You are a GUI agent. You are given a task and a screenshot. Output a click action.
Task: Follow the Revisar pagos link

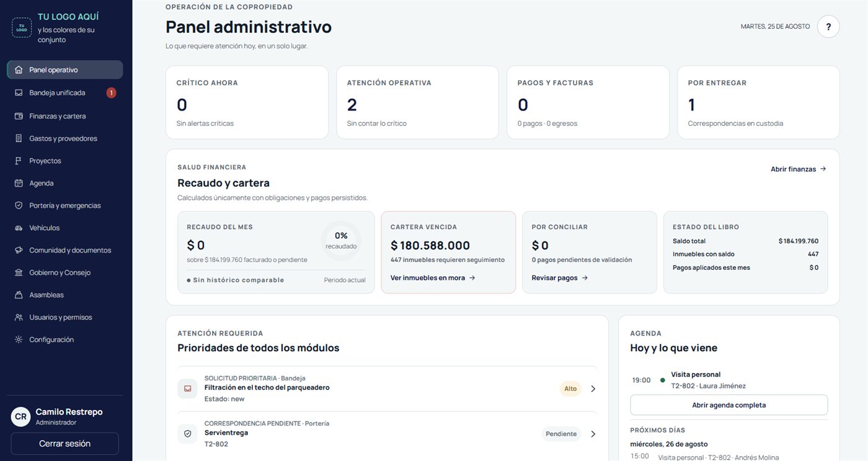(x=560, y=278)
